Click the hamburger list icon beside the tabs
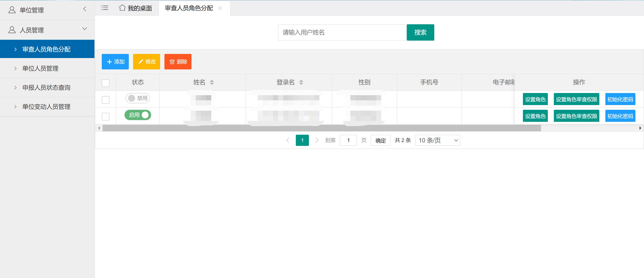 105,8
